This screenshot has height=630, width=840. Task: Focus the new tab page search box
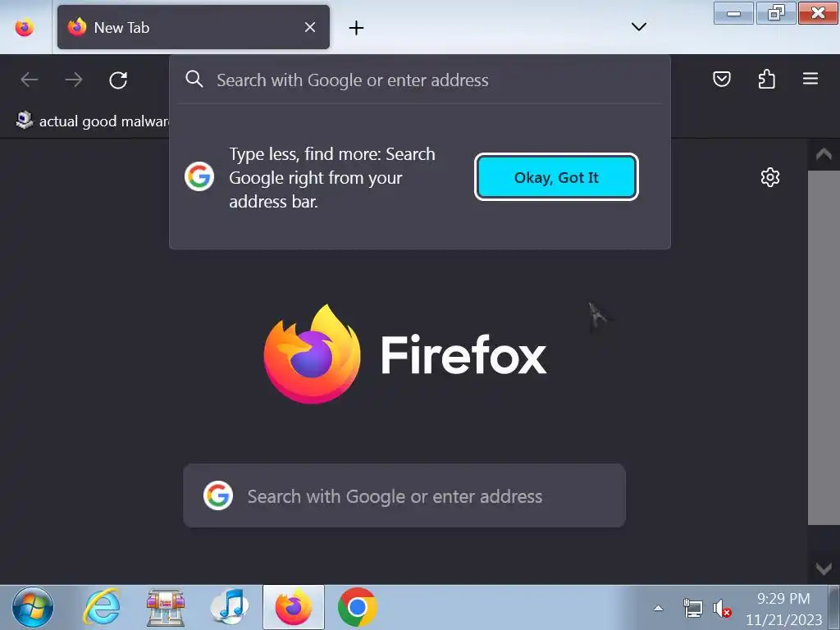tap(404, 495)
